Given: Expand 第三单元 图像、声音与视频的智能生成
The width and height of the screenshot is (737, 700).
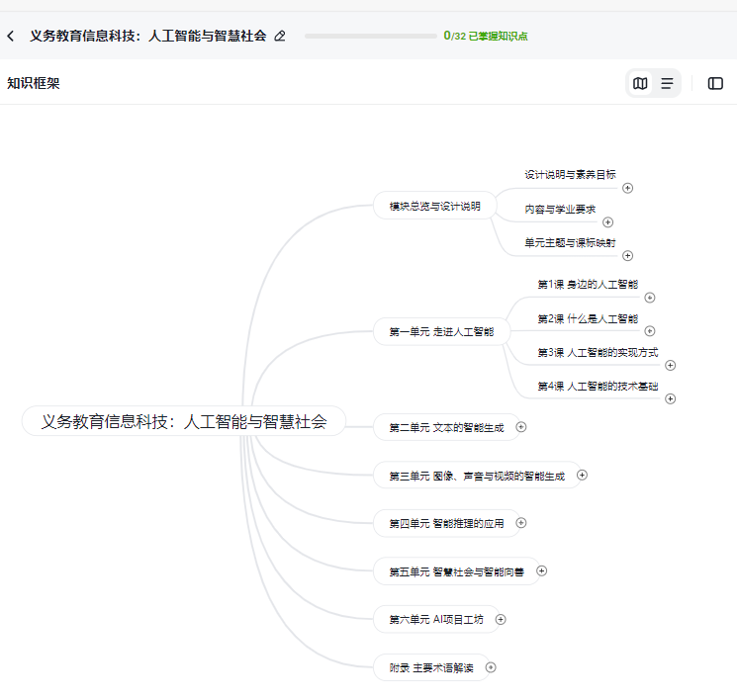Looking at the screenshot, I should tap(582, 475).
